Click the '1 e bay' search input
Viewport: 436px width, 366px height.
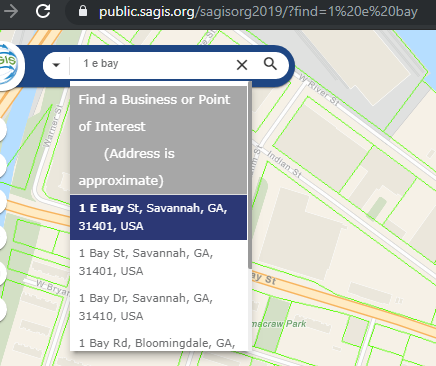tap(152, 64)
